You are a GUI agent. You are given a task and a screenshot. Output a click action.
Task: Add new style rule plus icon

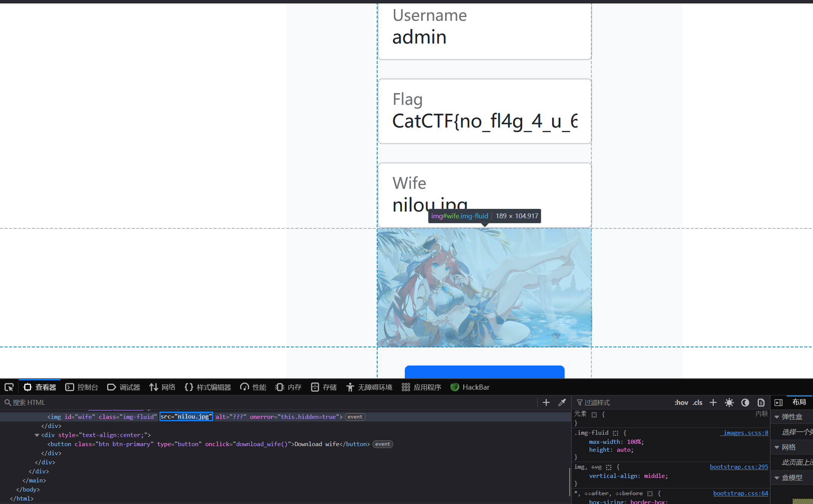(x=713, y=403)
